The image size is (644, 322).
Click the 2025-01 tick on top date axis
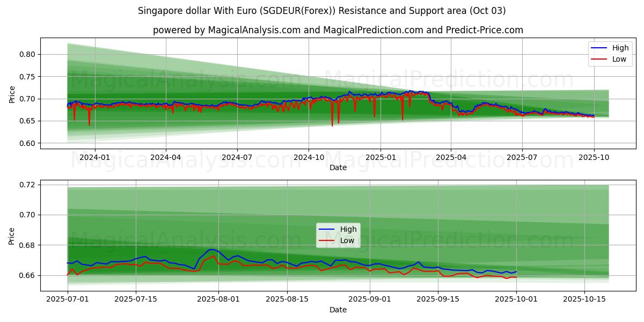380,157
